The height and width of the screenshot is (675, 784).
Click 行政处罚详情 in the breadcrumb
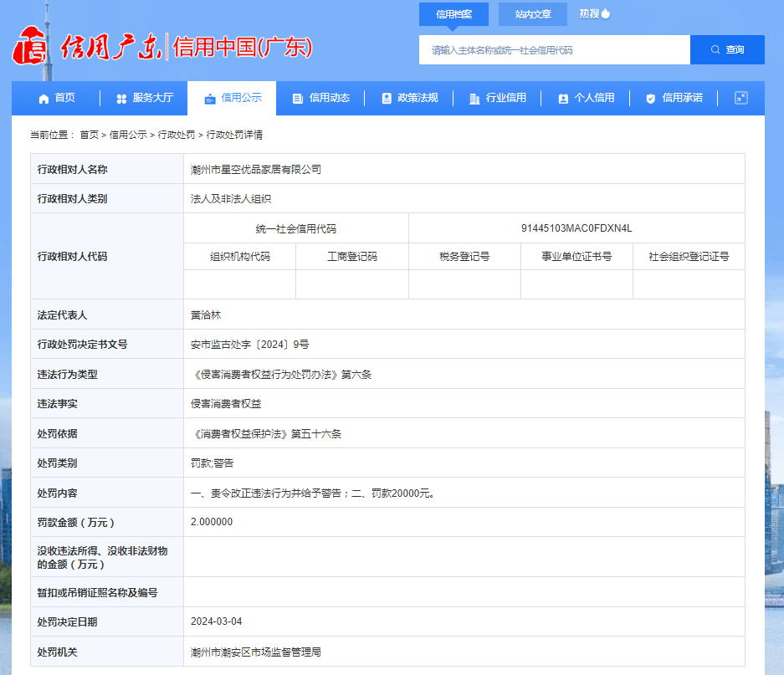coord(234,135)
